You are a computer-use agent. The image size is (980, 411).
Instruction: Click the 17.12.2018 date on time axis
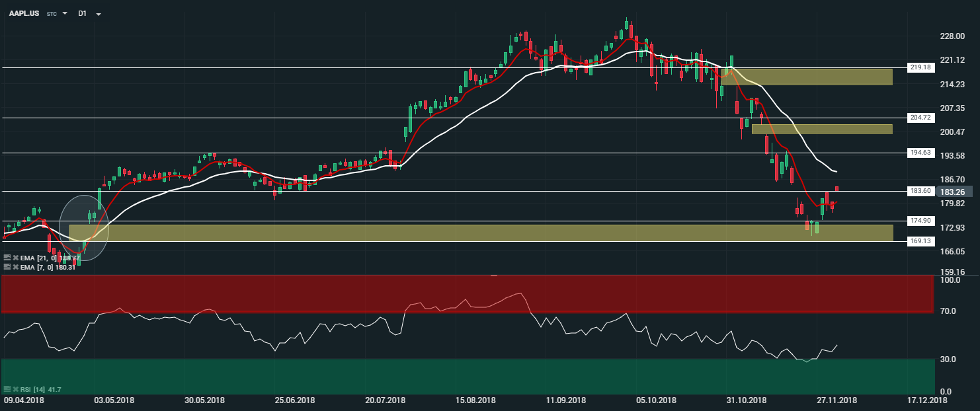927,400
